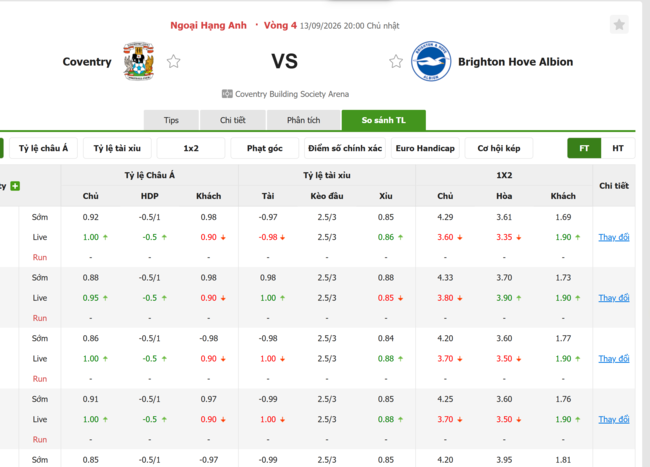The height and width of the screenshot is (467, 650).
Task: Click the Ngoại Hạng Anh league link
Action: [209, 25]
